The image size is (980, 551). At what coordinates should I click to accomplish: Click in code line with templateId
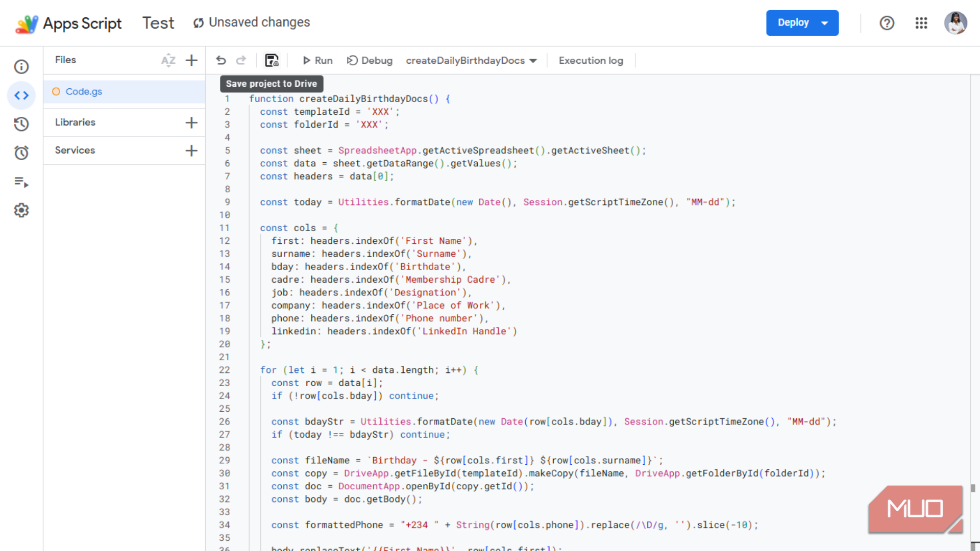(330, 112)
